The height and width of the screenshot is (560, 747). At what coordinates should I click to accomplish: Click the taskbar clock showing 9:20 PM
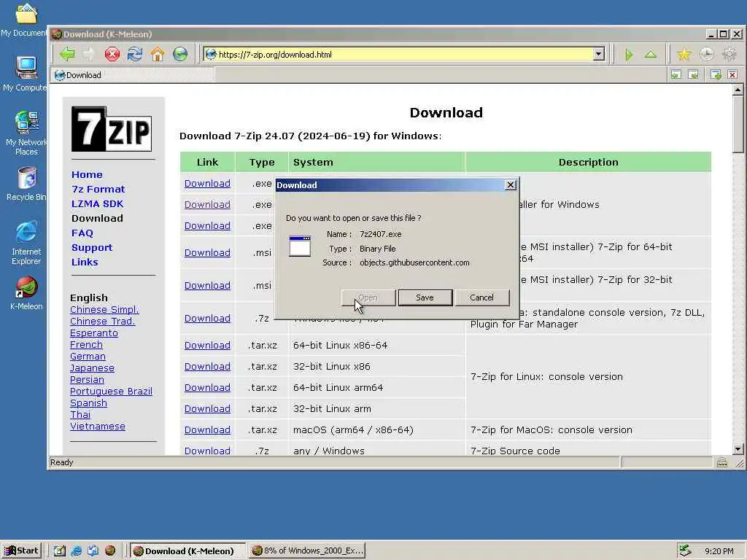[x=719, y=551]
